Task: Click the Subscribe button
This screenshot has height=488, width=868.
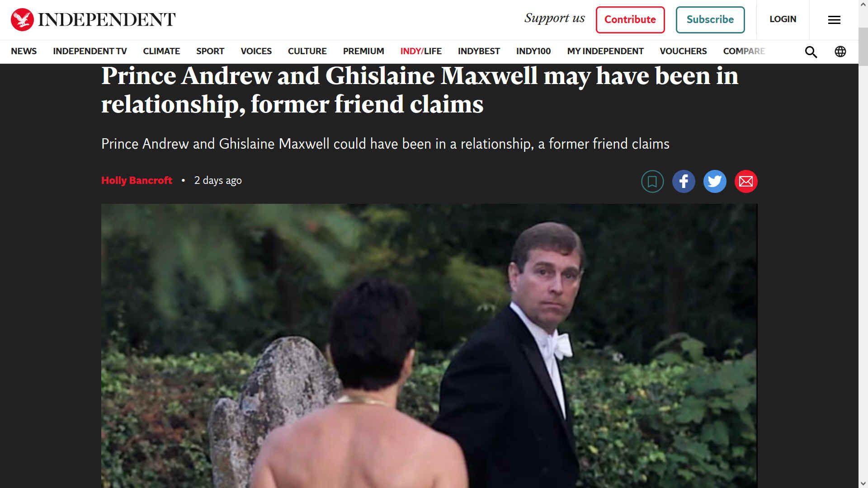Action: [x=710, y=20]
